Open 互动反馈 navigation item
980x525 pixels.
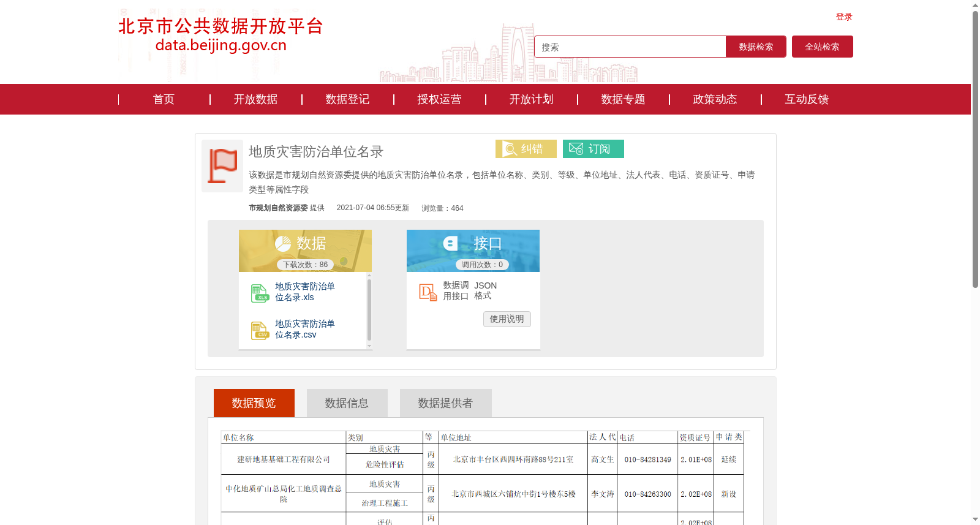(807, 99)
